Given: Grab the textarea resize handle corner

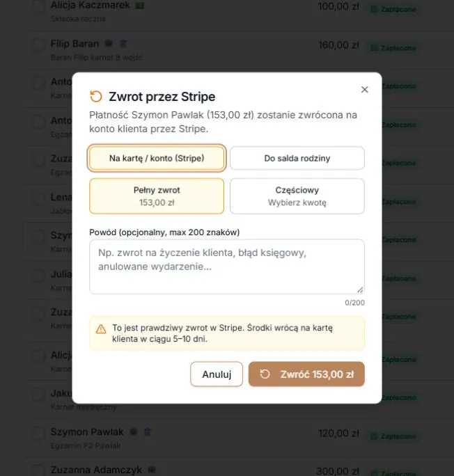Looking at the screenshot, I should coord(360,290).
